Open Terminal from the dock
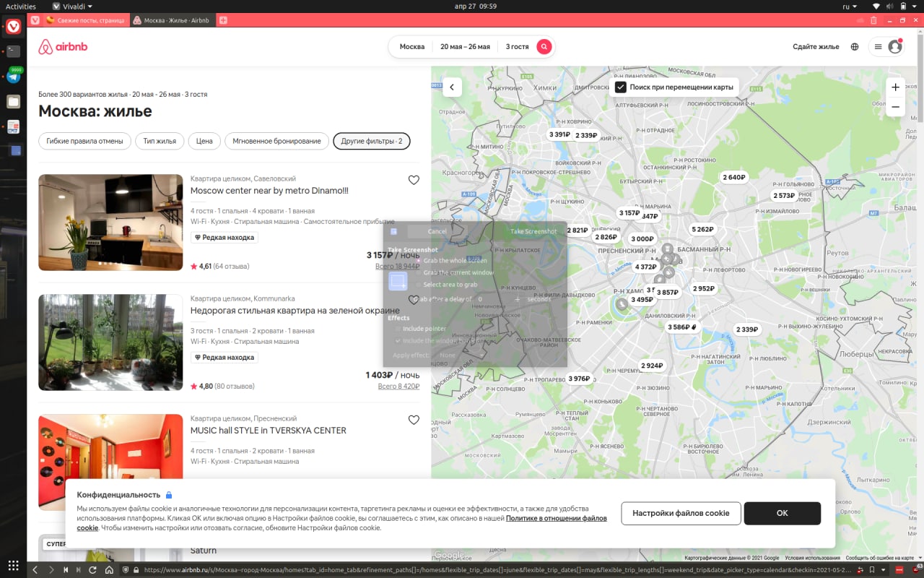The image size is (924, 578). (14, 51)
